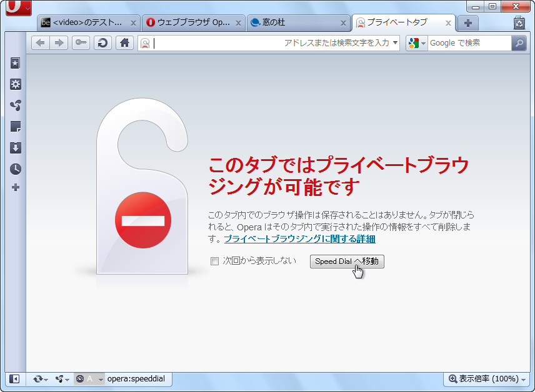Image resolution: width=535 pixels, height=392 pixels.
Task: Open the Unite panel icon in sidebar
Action: (16, 105)
